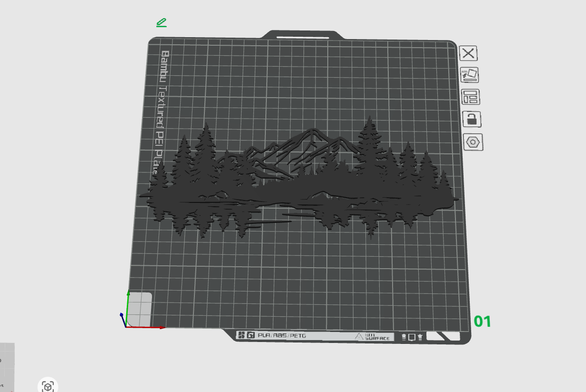Click the arrange objects layout icon
Image resolution: width=586 pixels, height=392 pixels.
(471, 97)
